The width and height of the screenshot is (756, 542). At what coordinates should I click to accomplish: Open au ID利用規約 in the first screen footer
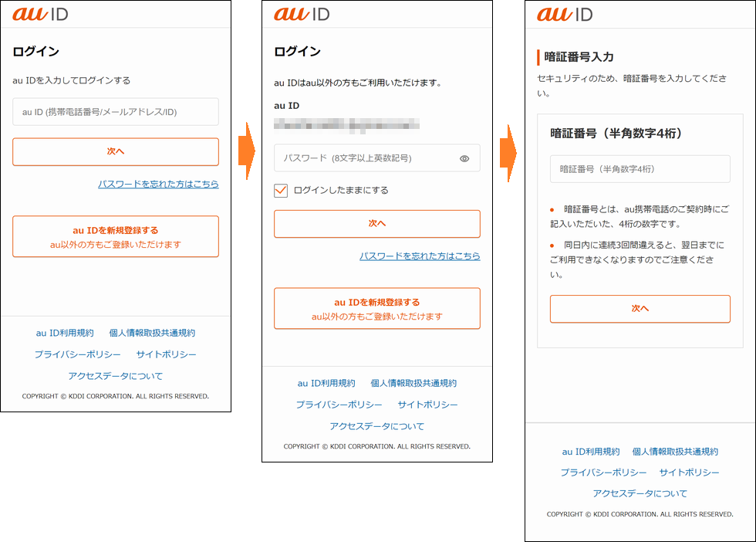[65, 333]
